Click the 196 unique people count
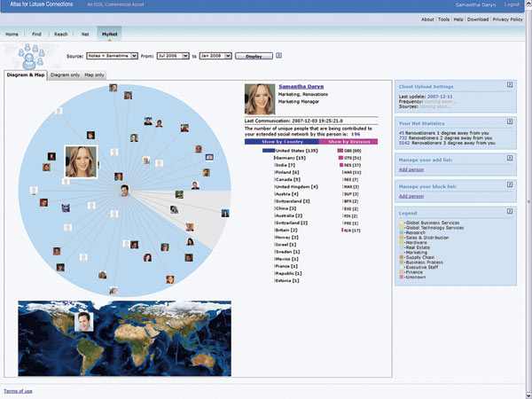 [x=356, y=135]
